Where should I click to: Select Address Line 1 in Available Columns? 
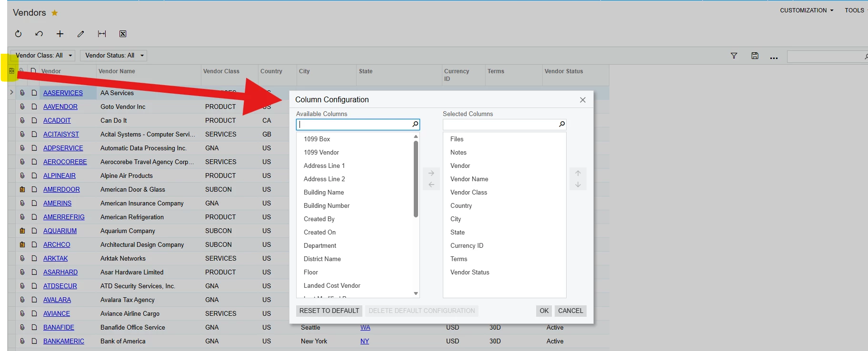coord(324,166)
